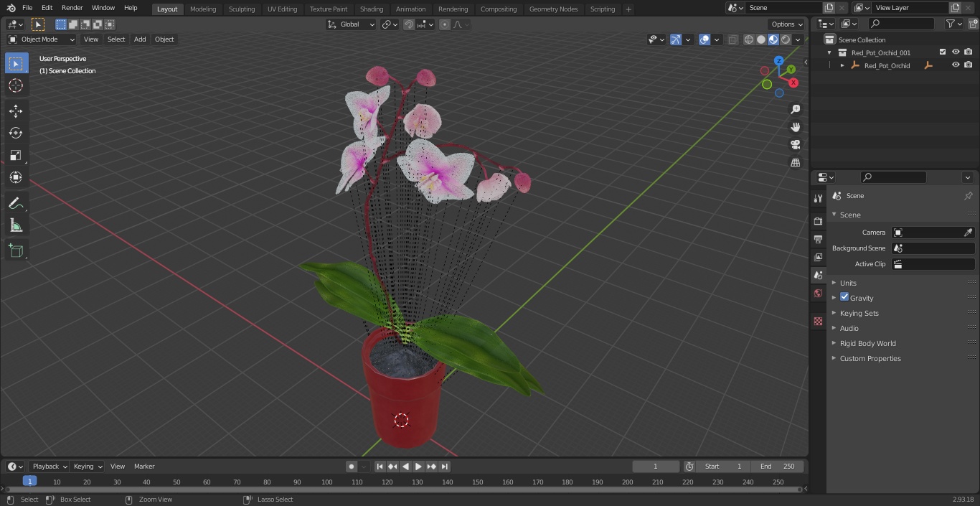
Task: Hide Red_Pot_Orchid object with eye icon
Action: (956, 65)
